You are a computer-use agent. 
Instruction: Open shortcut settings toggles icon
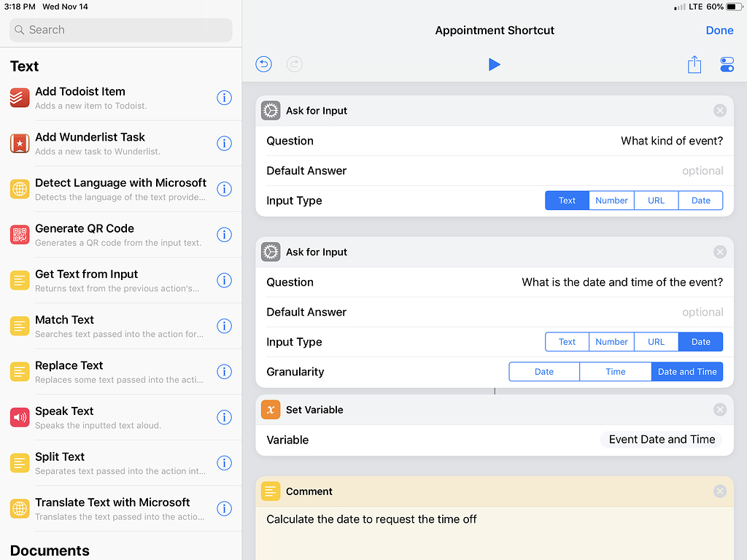pyautogui.click(x=727, y=65)
